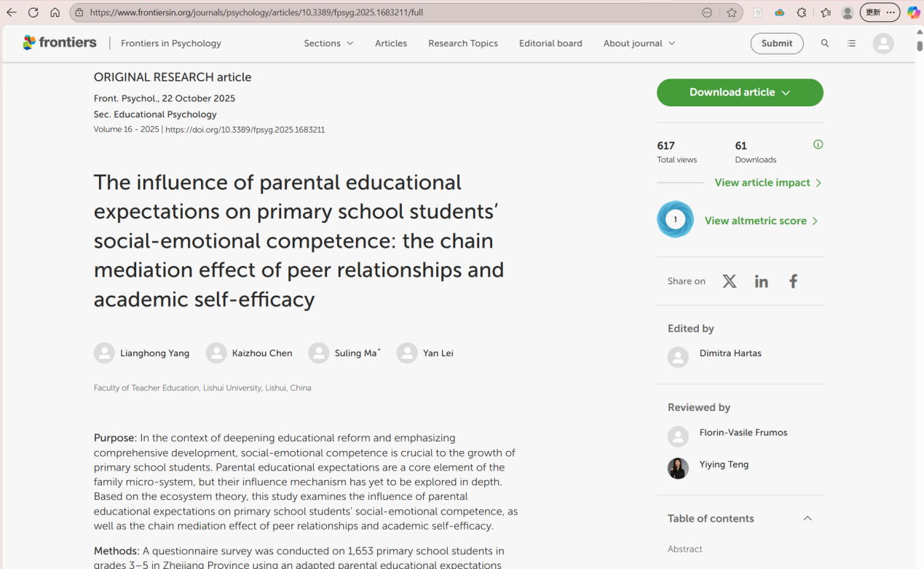Go to the Articles menu item
Screen dimensions: 924x569
click(x=391, y=44)
